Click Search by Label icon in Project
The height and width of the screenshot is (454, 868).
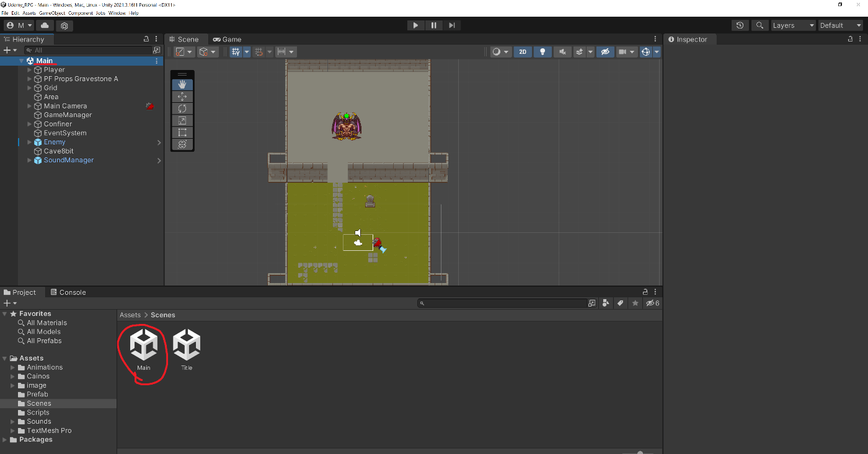point(620,303)
